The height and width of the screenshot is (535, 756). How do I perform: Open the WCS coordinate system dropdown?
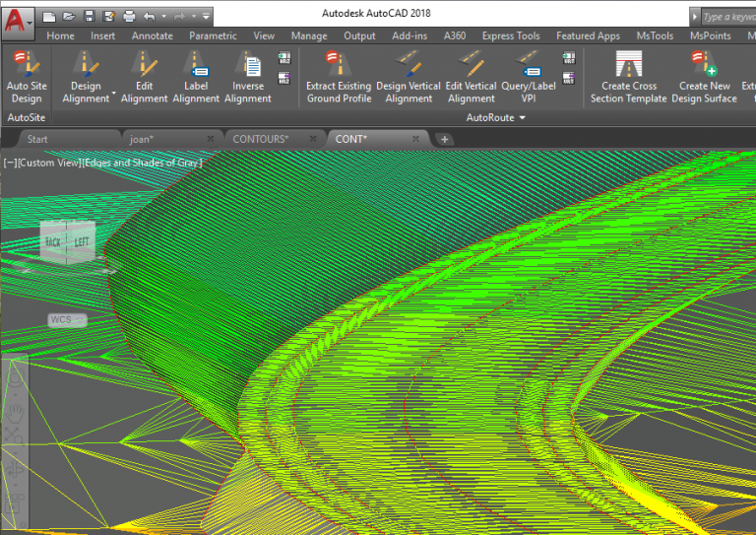click(x=67, y=320)
